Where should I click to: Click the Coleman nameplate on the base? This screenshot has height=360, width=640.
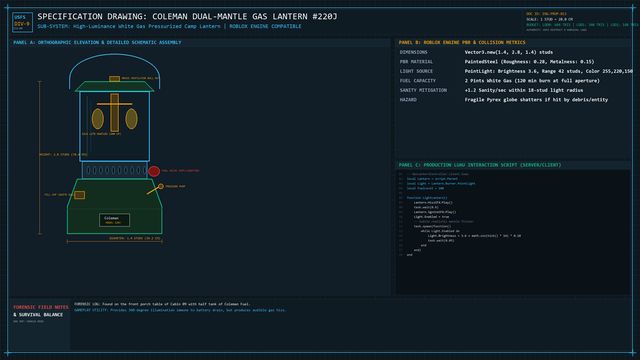point(114,220)
